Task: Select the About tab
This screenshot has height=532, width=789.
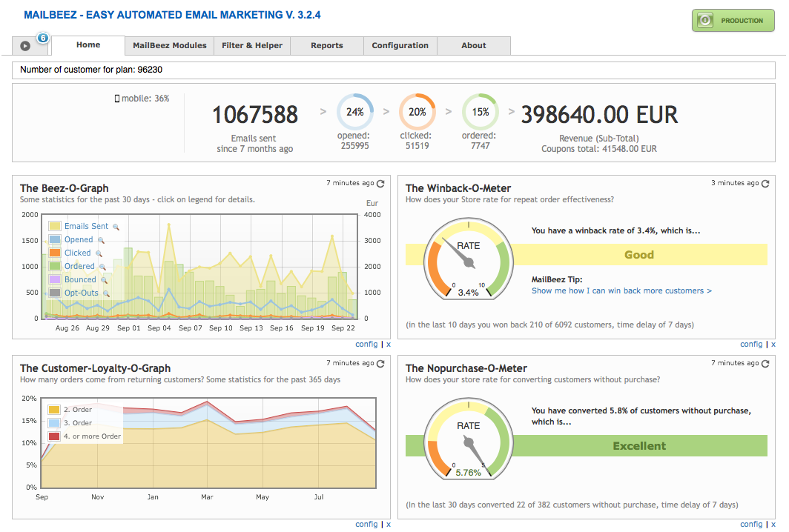Action: pos(474,45)
